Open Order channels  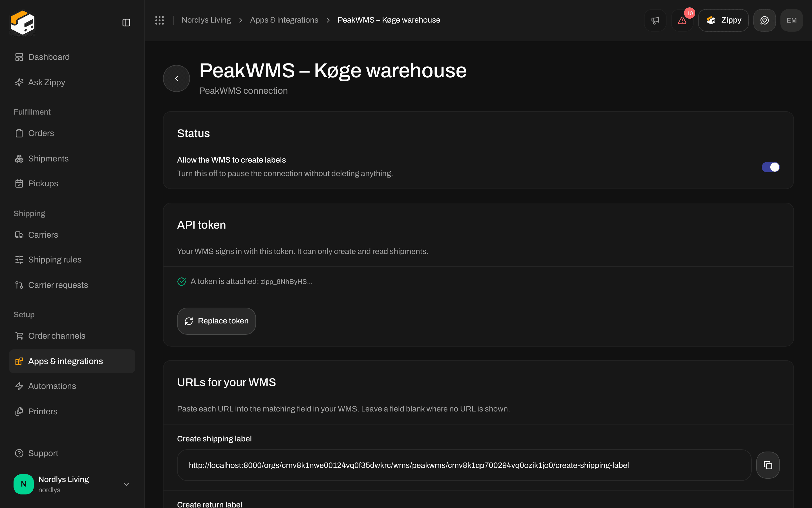coord(72,336)
